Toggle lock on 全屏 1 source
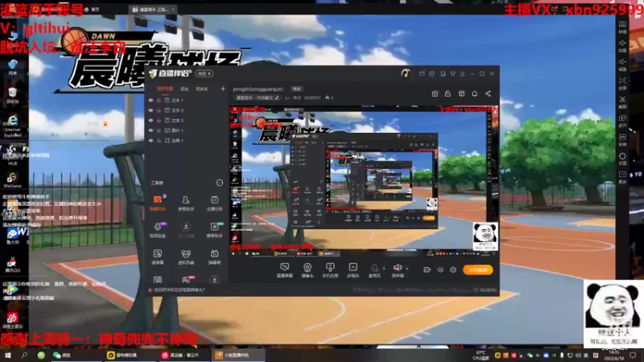This screenshot has width=644, height=362. 159,140
